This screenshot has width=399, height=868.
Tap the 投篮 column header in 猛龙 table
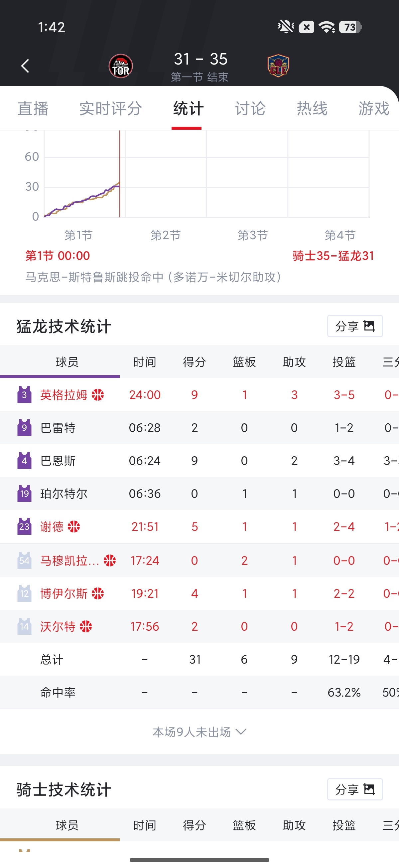coord(344,362)
